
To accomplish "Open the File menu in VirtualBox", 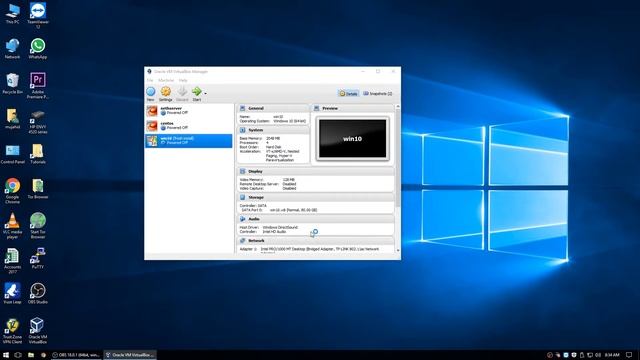I will pos(150,80).
